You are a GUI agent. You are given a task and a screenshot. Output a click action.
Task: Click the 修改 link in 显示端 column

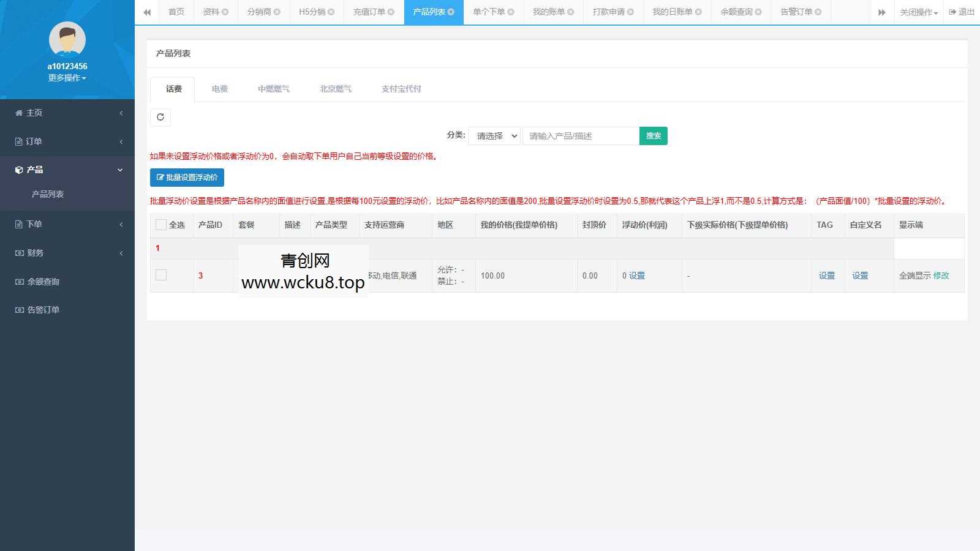click(941, 275)
